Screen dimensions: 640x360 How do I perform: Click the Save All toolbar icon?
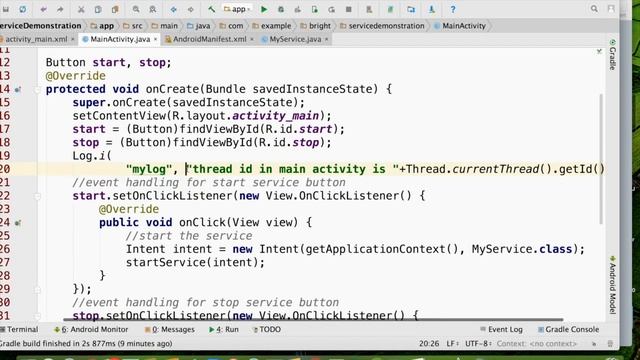(x=6, y=9)
